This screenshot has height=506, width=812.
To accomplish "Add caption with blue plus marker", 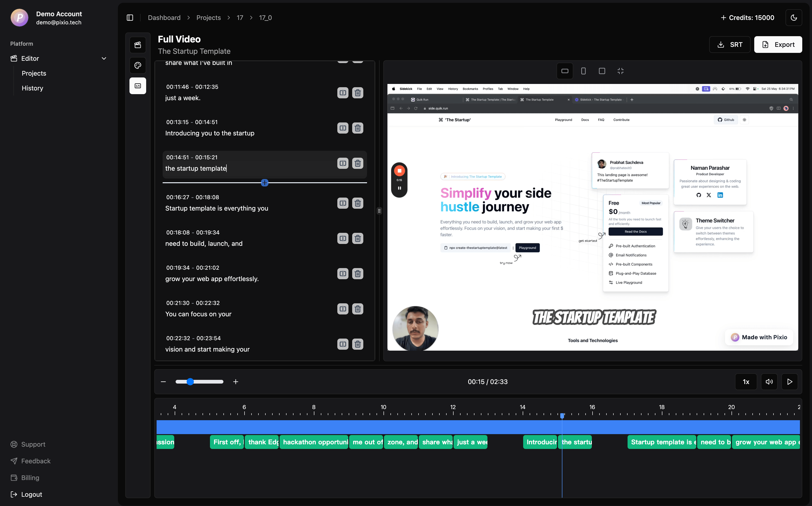I will [x=264, y=183].
